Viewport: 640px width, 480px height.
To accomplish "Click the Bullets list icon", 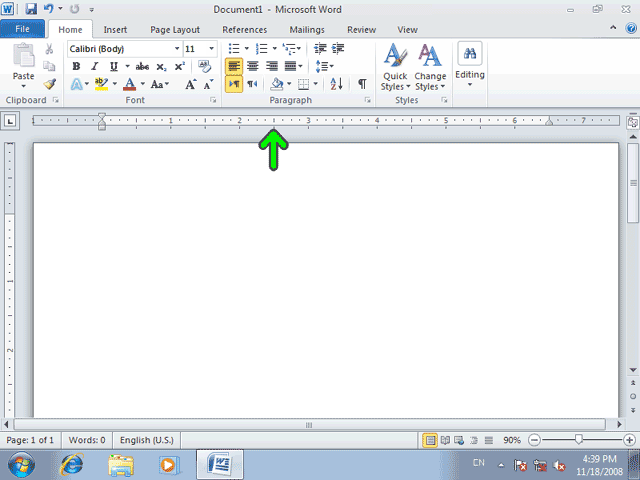I will [x=234, y=49].
